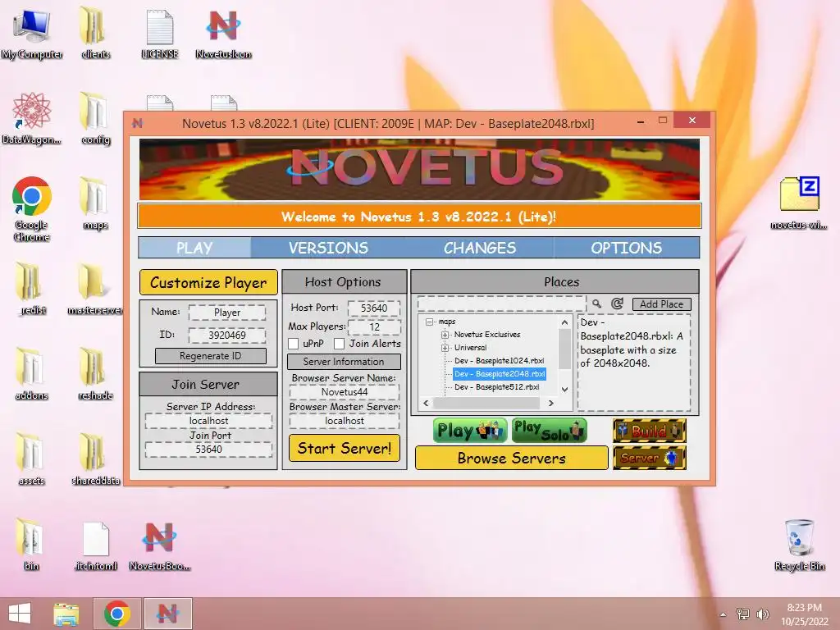Select Dev - Baseplate1024.rbxl map

[499, 361]
